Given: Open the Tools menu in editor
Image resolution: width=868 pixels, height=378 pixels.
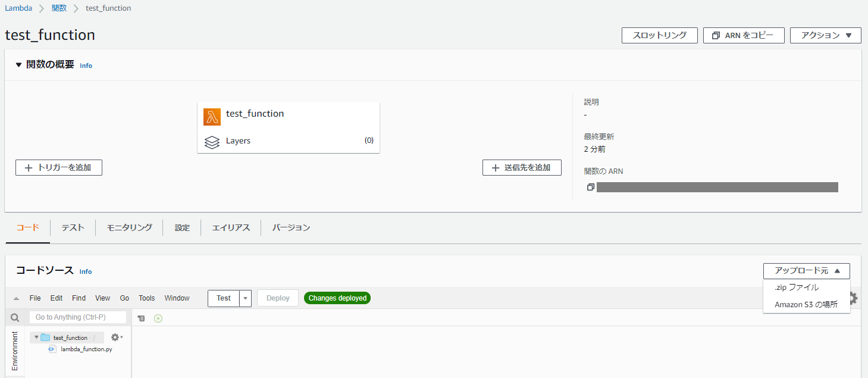Looking at the screenshot, I should tap(146, 298).
